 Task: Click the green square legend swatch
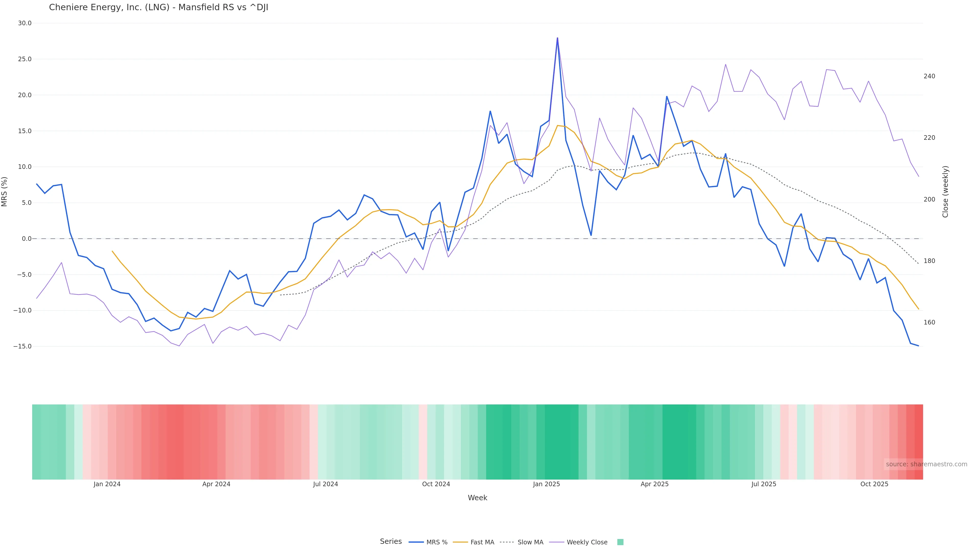click(x=620, y=542)
